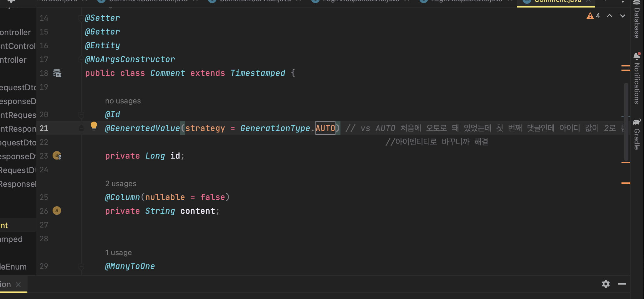This screenshot has width=644, height=299.
Task: Click the warnings indicator showing 4
Action: coord(593,16)
